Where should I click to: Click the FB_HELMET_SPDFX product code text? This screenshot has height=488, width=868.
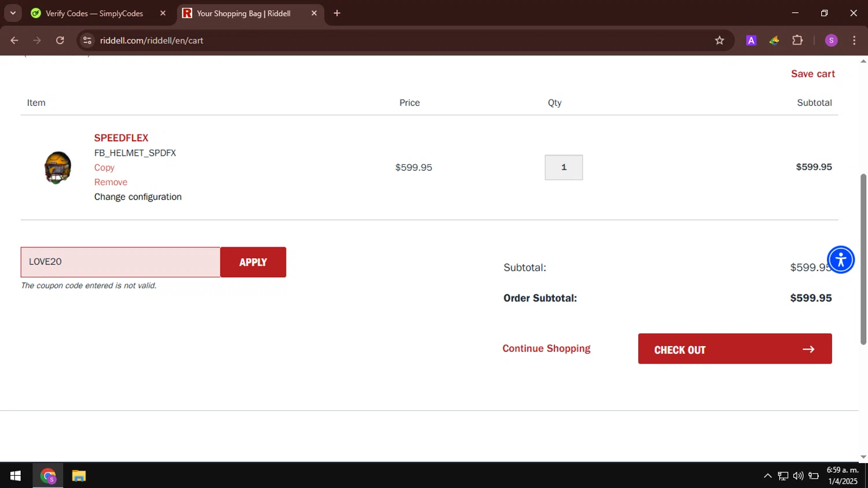pos(135,153)
